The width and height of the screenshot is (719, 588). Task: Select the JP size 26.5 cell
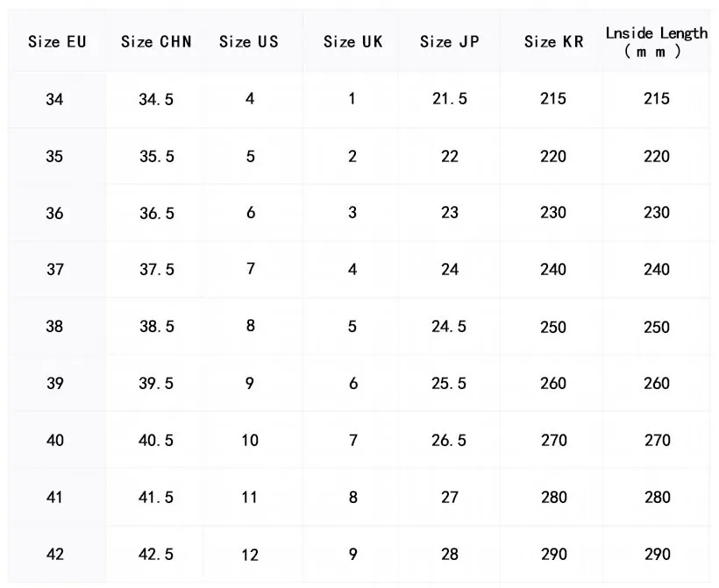449,440
